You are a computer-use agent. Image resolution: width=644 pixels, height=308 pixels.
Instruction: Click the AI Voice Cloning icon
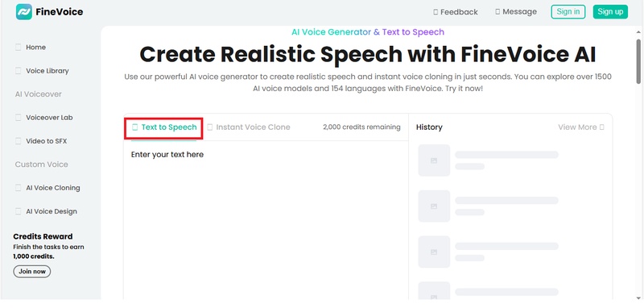click(18, 188)
